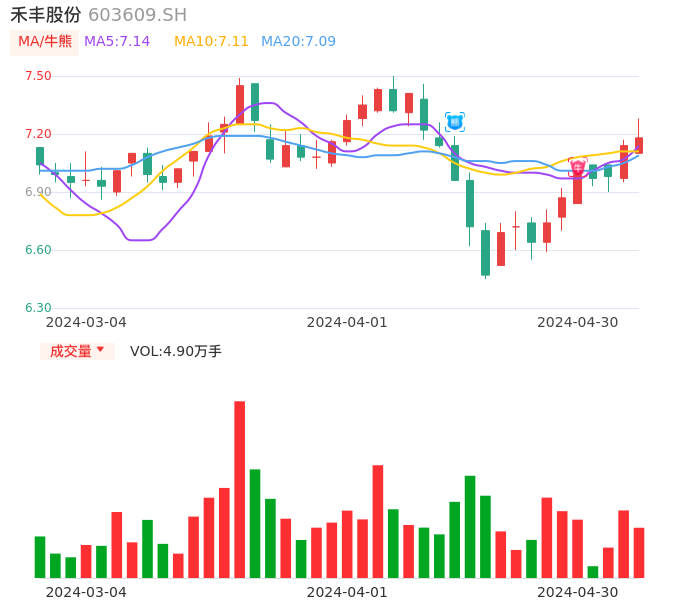Click the 2024-03-04 date under the candlestick chart
Image resolution: width=686 pixels, height=606 pixels.
click(x=86, y=322)
